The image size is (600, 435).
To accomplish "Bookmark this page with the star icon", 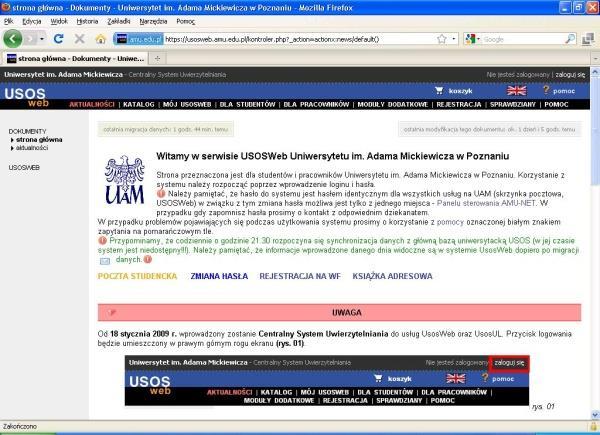I will (x=442, y=39).
